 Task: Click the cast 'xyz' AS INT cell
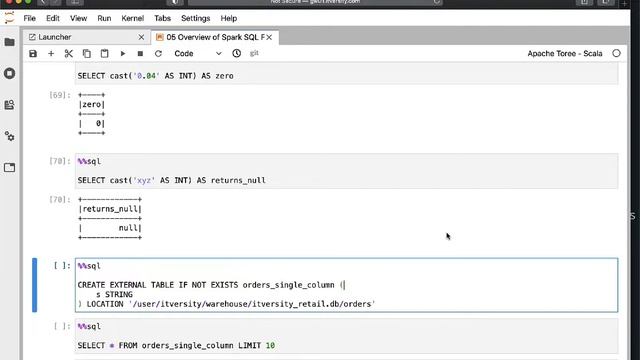(x=347, y=171)
